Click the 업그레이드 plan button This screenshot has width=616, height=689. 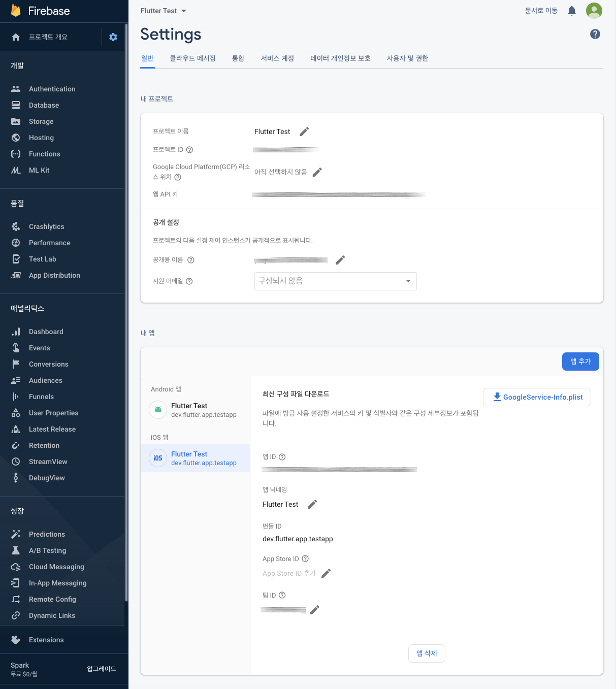click(102, 669)
